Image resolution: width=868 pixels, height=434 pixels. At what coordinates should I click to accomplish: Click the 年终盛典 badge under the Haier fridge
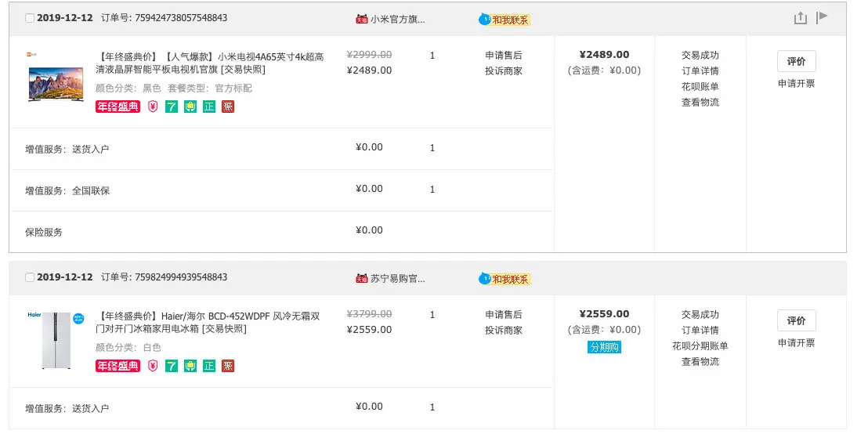[x=118, y=366]
